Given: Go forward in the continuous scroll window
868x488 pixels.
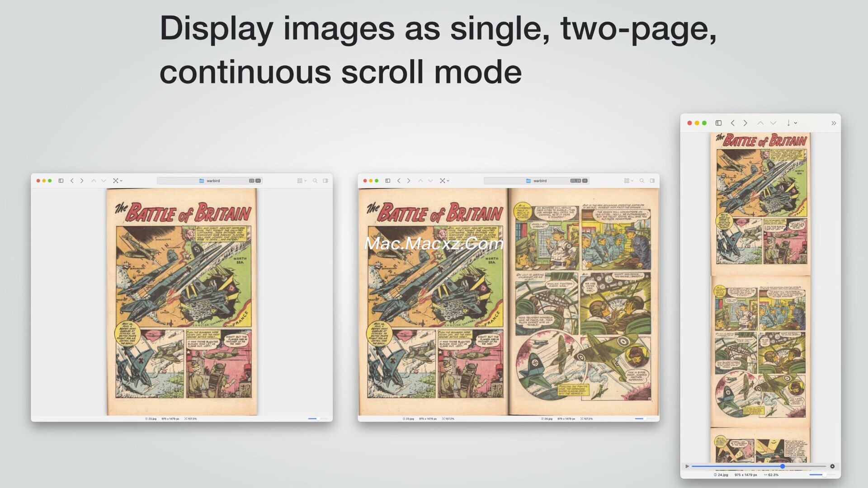Looking at the screenshot, I should click(x=745, y=123).
